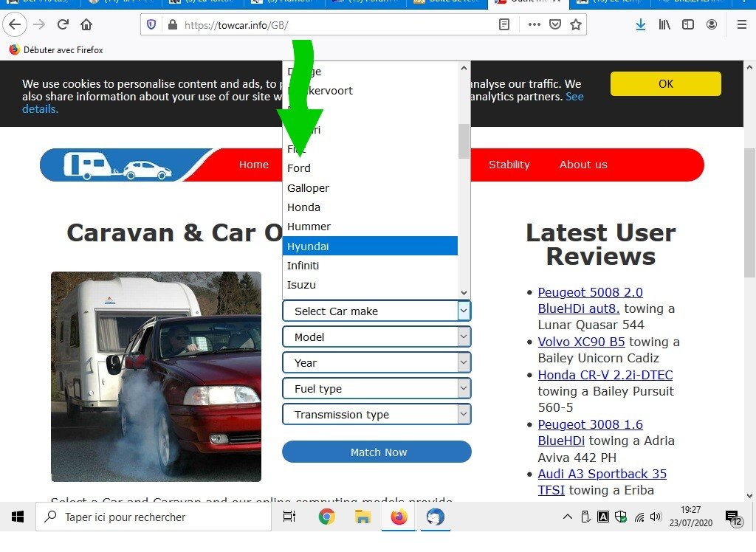
Task: Click the caravan towing car photo
Action: coord(157,376)
